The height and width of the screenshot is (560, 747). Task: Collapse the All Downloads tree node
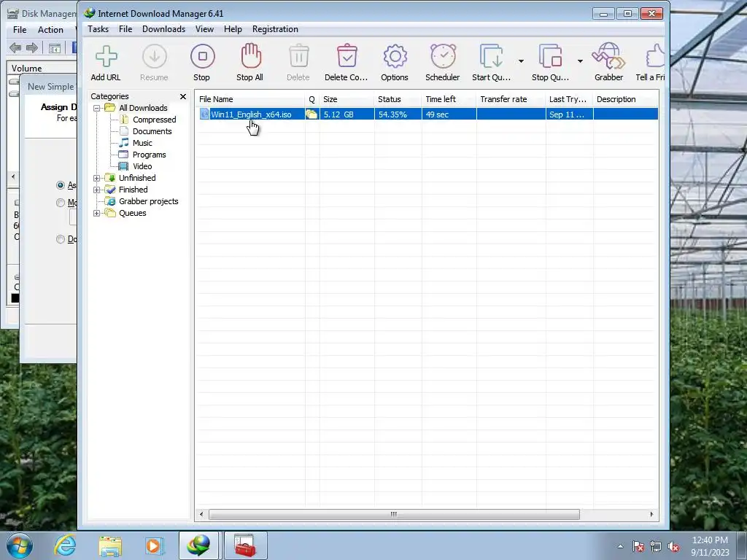(x=97, y=108)
